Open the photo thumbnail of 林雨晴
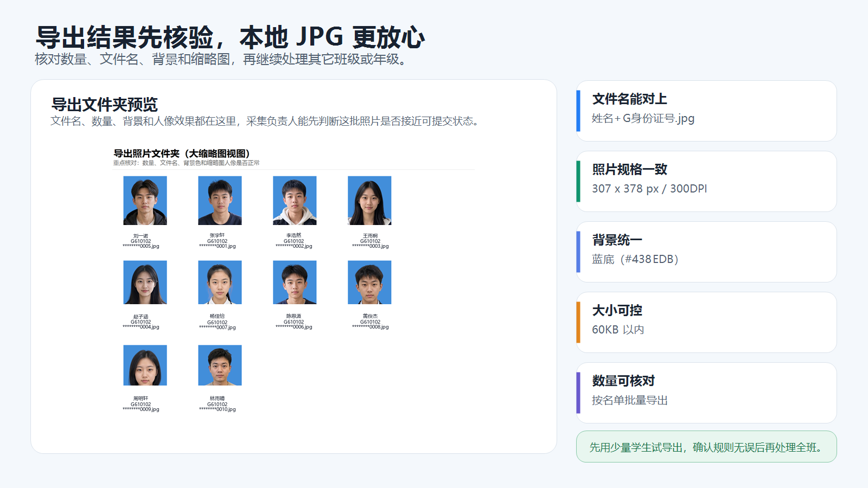This screenshot has height=488, width=868. 220,365
